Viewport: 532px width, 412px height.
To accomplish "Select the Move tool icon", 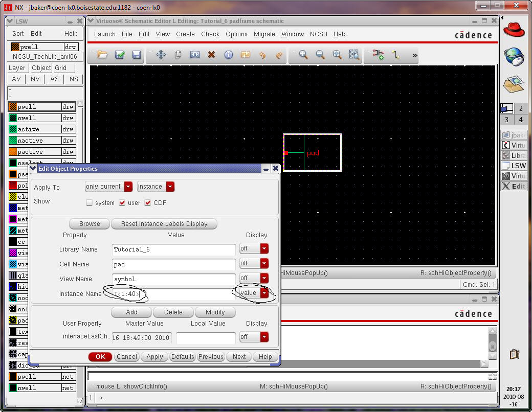I will 161,55.
